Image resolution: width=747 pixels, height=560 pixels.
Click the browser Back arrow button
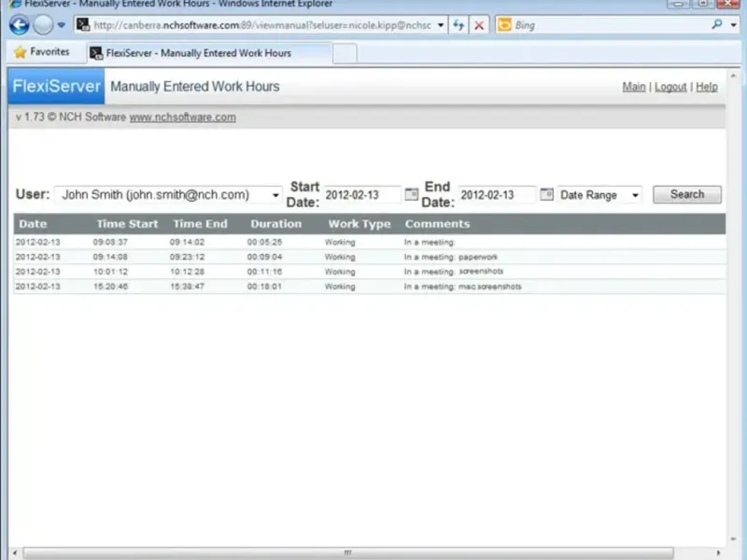pyautogui.click(x=19, y=25)
